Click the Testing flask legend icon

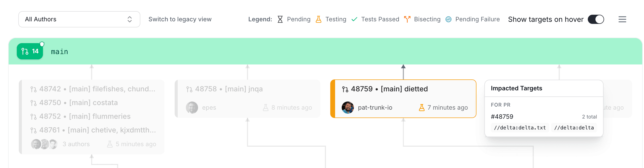pos(318,19)
